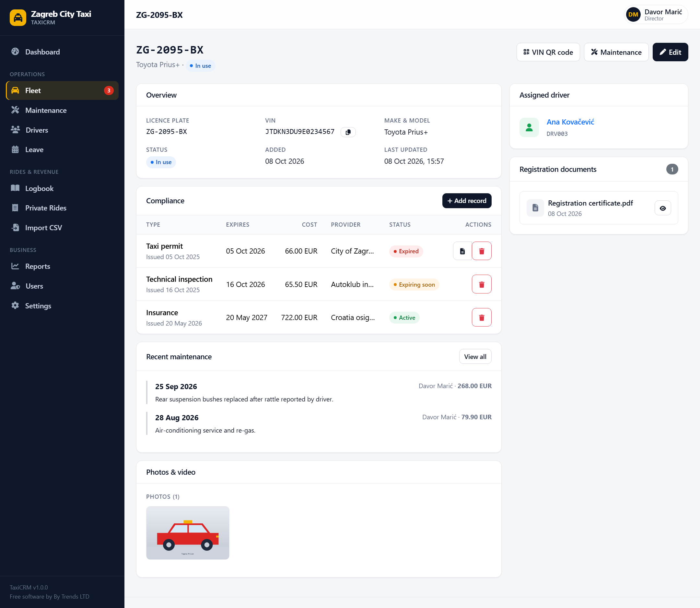Click the Technical inspection row title

pyautogui.click(x=179, y=279)
